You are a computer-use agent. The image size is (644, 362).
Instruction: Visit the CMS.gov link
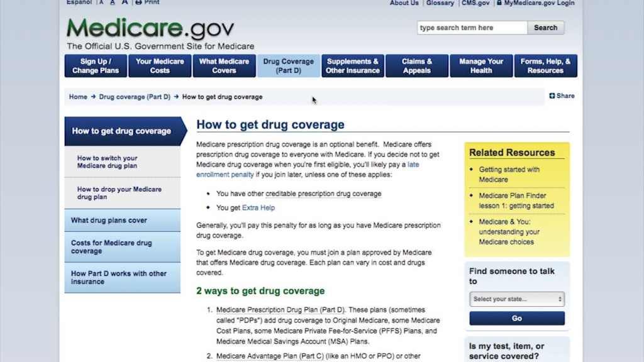475,3
